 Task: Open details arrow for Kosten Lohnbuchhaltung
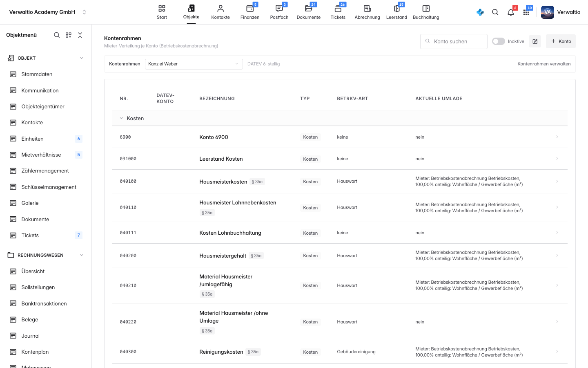tap(557, 233)
